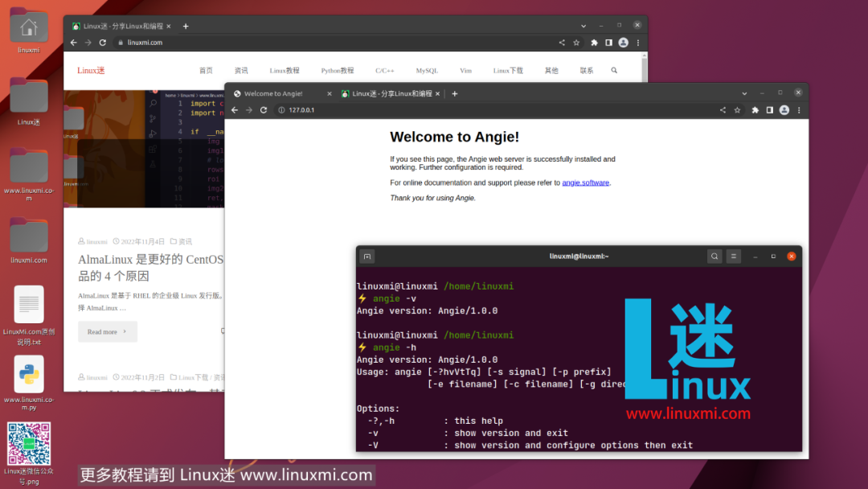
Task: Open MySQL navigation item
Action: [427, 70]
